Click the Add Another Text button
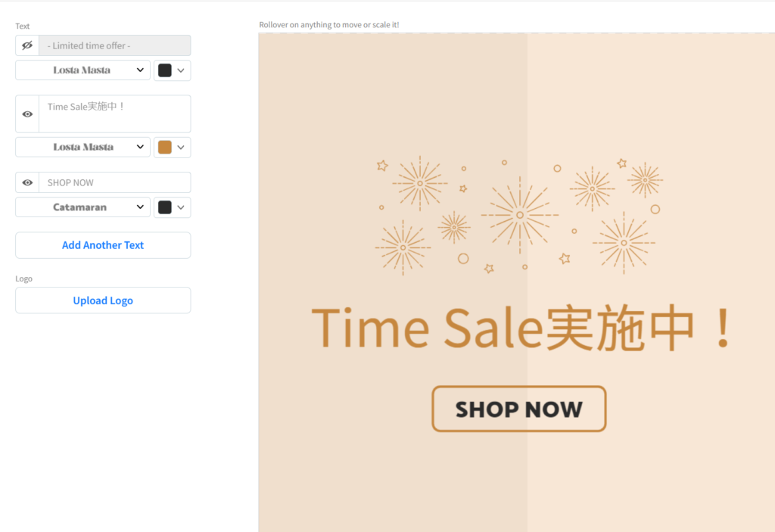The image size is (775, 532). pos(103,245)
